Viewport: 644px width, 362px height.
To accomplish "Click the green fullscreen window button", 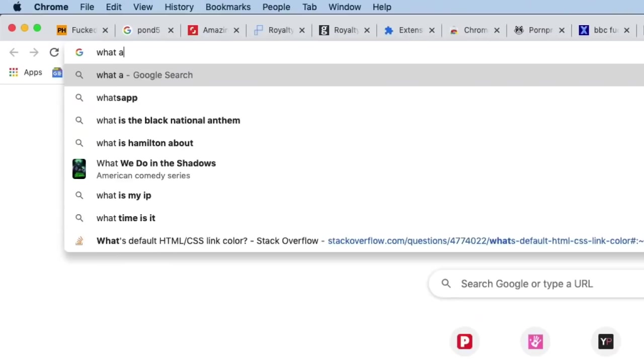I will [x=37, y=28].
